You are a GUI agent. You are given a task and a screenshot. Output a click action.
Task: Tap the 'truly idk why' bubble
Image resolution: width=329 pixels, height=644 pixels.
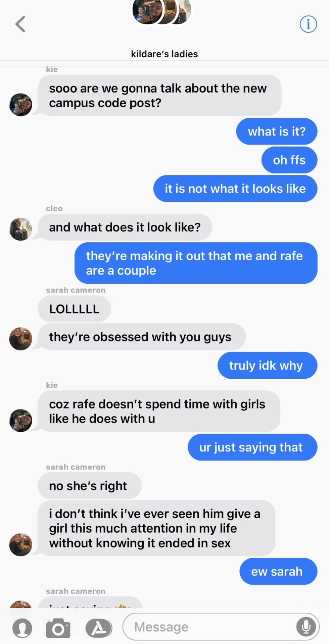pos(267,365)
